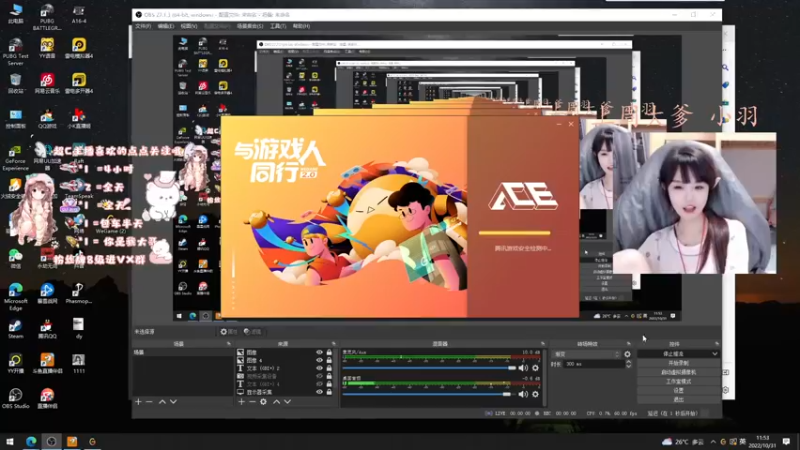Open the 滤镜 filters button above sources
This screenshot has width=800, height=450.
pyautogui.click(x=253, y=332)
